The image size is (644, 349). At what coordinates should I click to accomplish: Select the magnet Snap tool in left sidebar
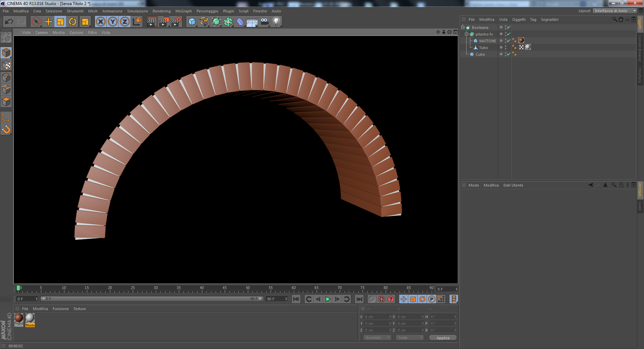[6, 130]
